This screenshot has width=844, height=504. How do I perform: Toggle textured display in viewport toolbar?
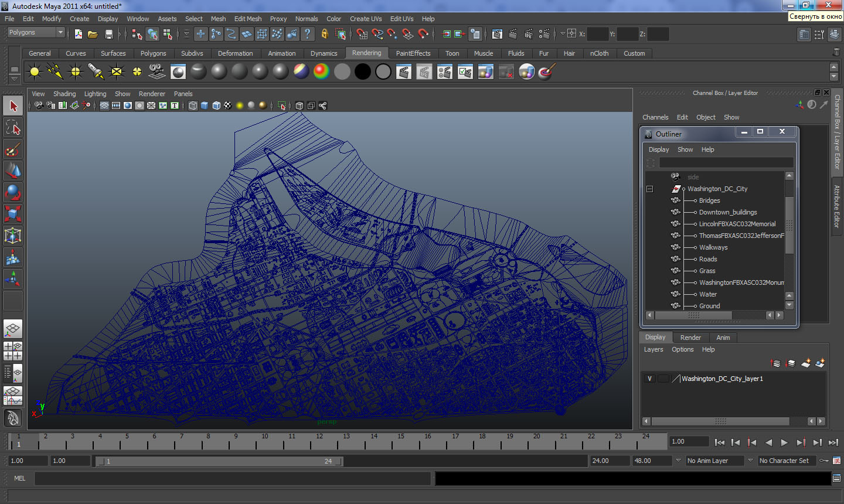coord(228,105)
